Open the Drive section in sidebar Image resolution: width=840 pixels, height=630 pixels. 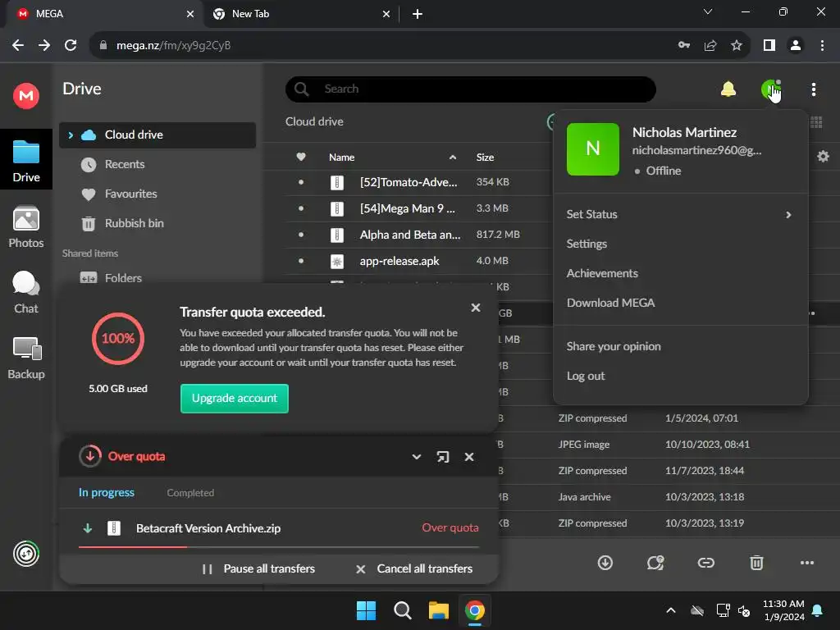coord(25,160)
